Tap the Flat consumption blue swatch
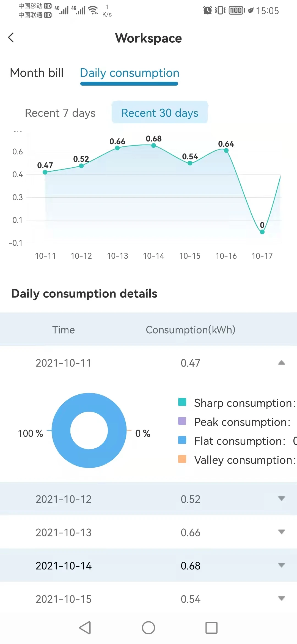The width and height of the screenshot is (297, 644). click(182, 440)
